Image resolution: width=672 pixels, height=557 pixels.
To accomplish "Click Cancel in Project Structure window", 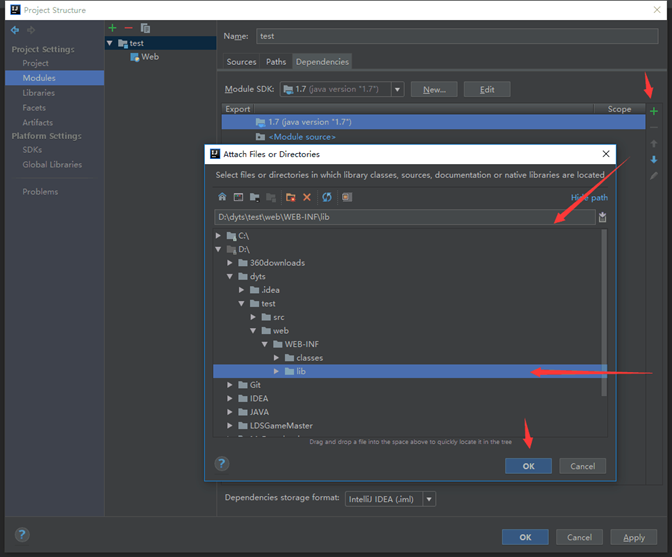I will [579, 537].
